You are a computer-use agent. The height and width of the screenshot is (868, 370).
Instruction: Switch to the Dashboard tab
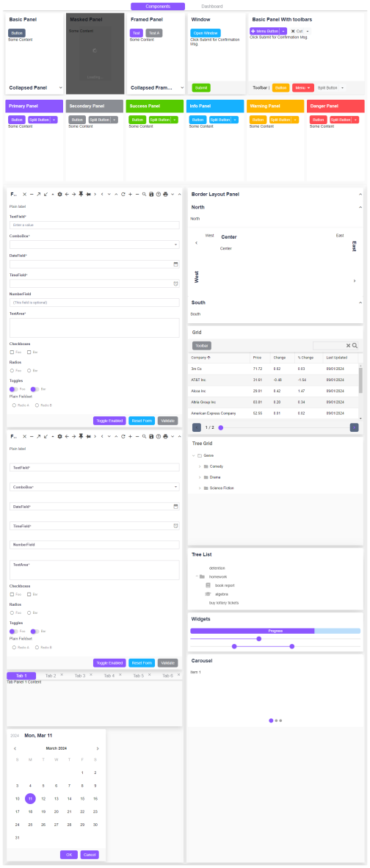212,7
